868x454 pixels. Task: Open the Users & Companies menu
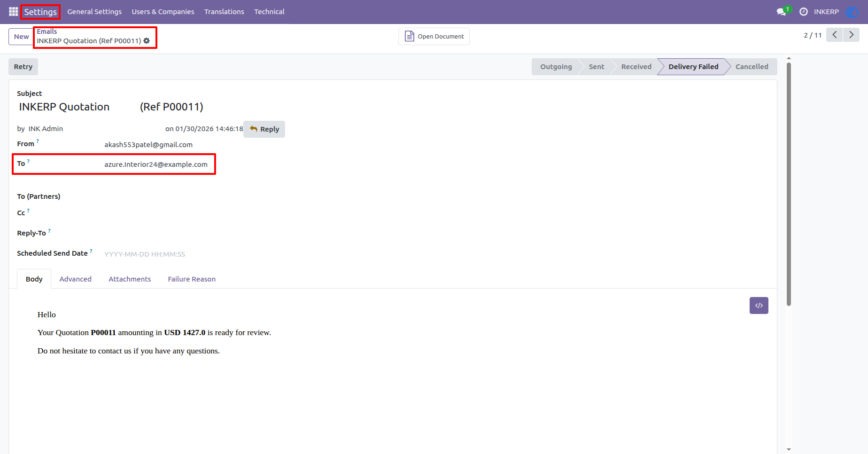(x=163, y=12)
